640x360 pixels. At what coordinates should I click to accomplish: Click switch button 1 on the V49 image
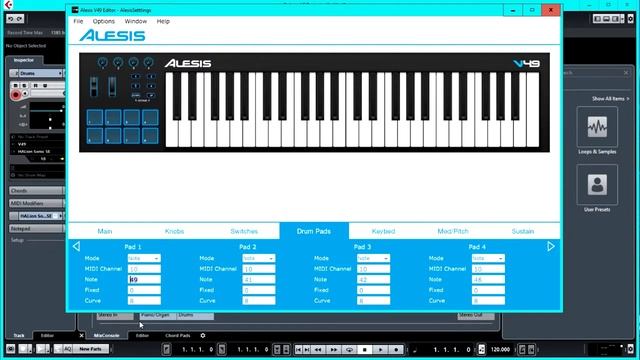click(136, 76)
